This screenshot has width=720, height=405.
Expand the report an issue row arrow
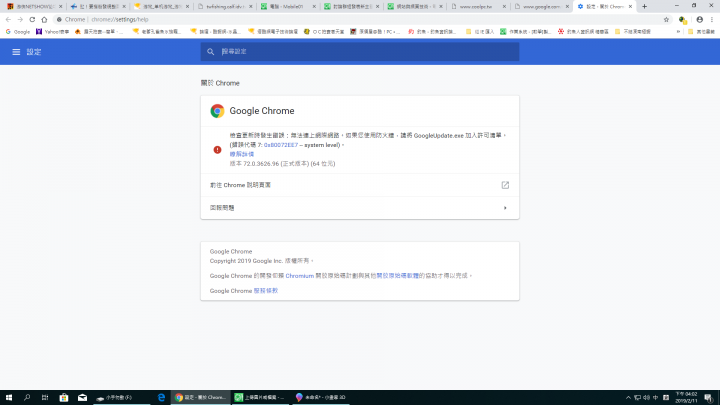pyautogui.click(x=505, y=208)
